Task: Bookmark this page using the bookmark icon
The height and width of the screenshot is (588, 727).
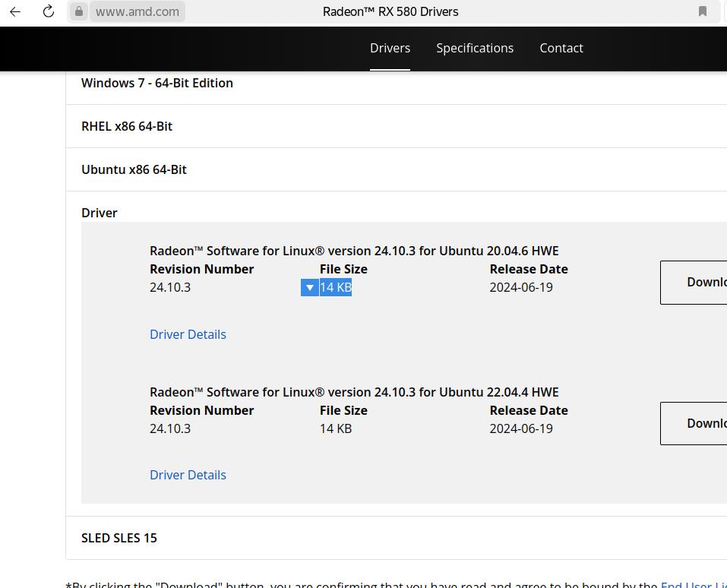Action: 703,11
